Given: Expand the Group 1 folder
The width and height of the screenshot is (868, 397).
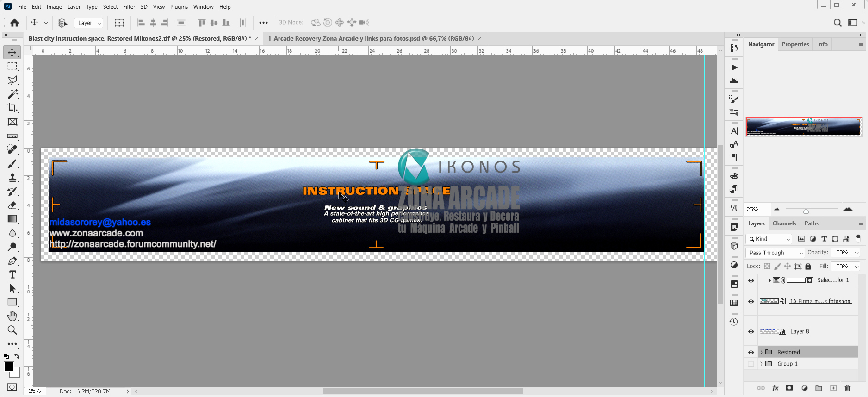Looking at the screenshot, I should [761, 364].
